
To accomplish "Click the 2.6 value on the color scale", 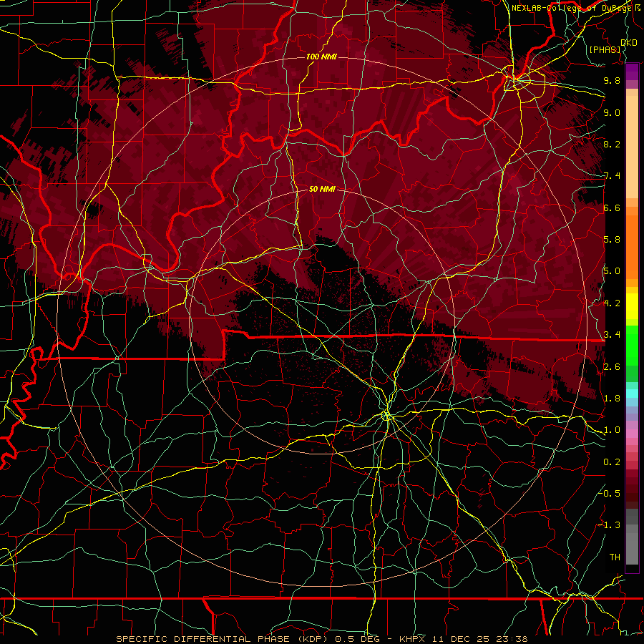I will coord(612,367).
